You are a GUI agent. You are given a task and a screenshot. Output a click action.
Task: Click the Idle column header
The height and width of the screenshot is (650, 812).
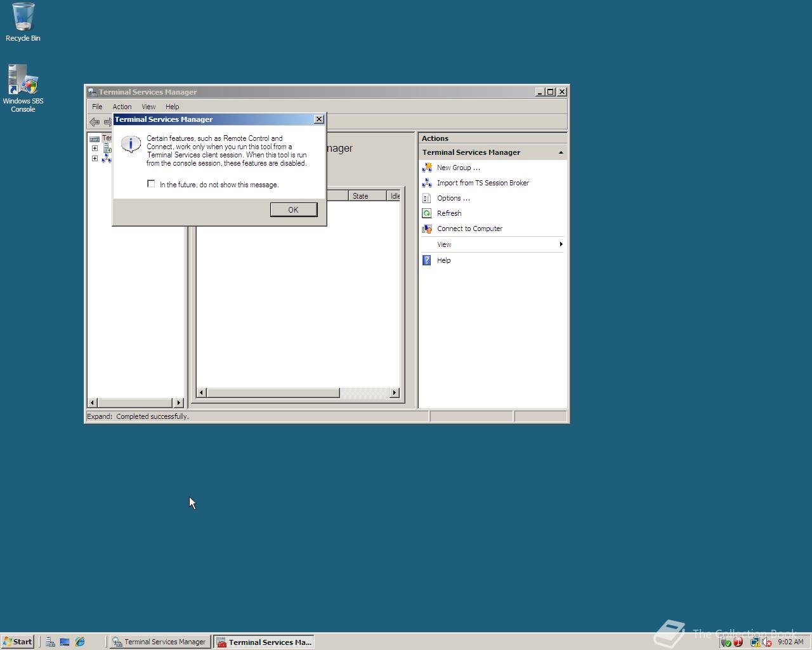(x=393, y=196)
